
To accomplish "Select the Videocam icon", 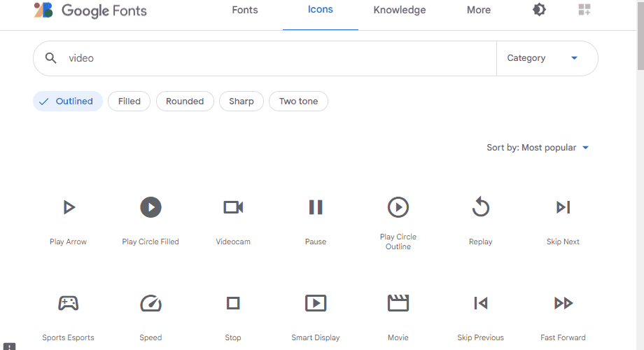I will 233,207.
